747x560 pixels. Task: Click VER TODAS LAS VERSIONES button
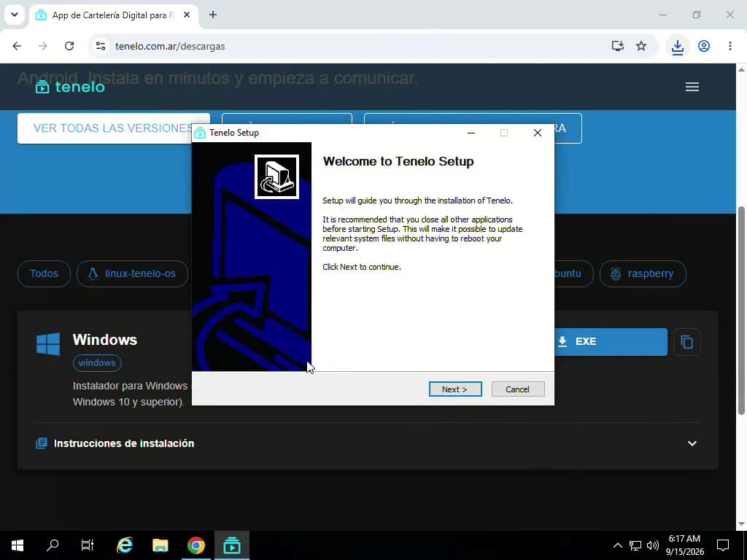click(113, 128)
